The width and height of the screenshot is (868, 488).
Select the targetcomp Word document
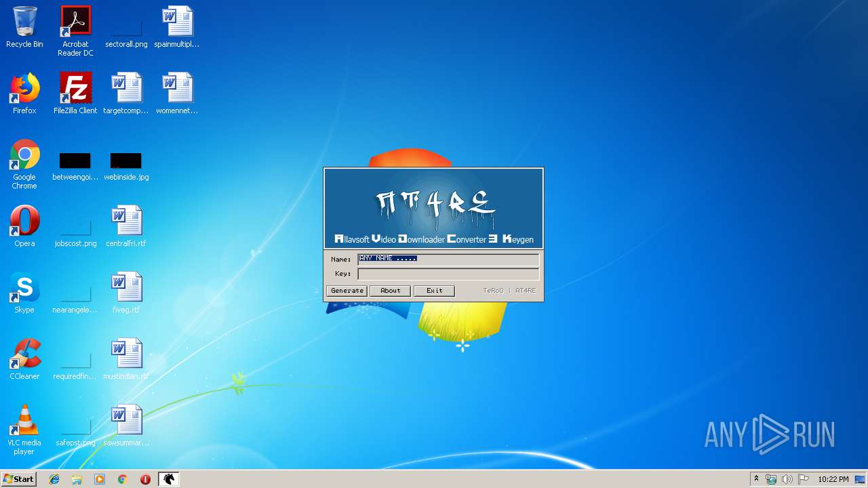pos(126,94)
